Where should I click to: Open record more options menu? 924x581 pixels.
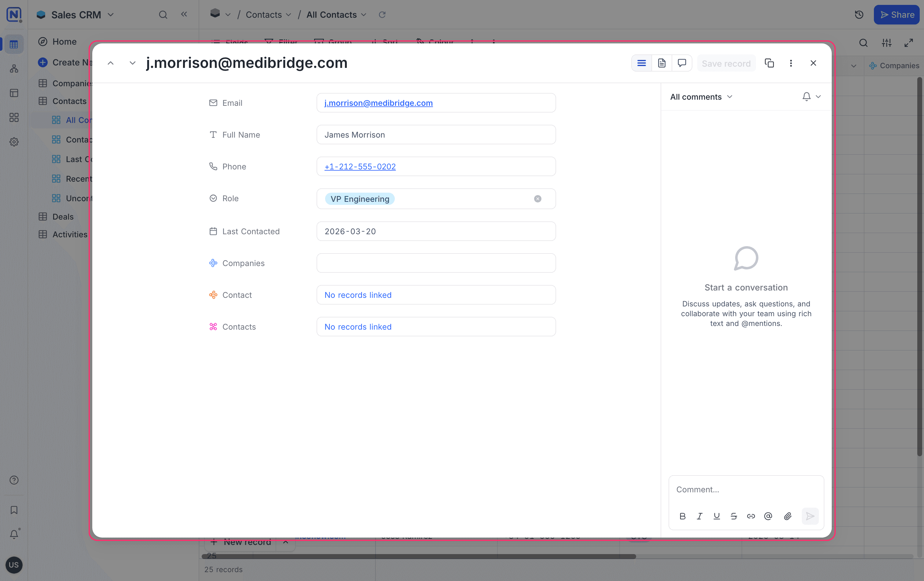[x=791, y=63]
